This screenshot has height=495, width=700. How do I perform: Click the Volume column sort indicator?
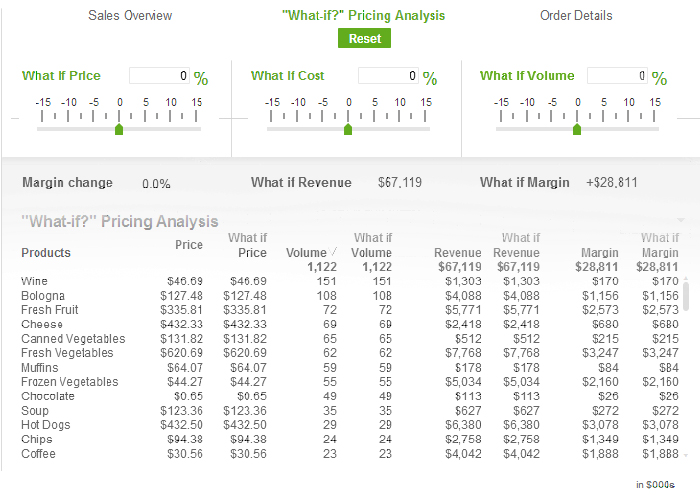coord(335,252)
